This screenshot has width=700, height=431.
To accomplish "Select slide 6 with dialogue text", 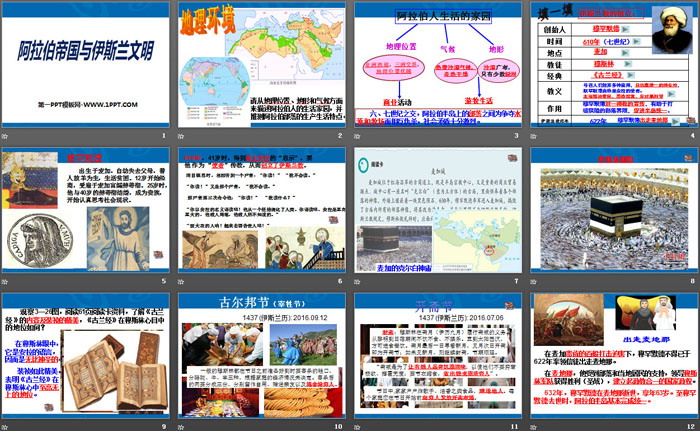I will (x=262, y=210).
